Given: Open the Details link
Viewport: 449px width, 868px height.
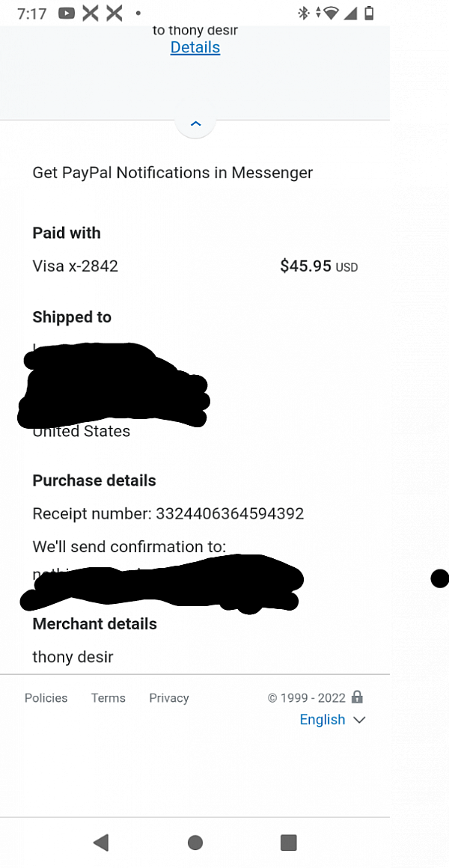Looking at the screenshot, I should tap(195, 48).
